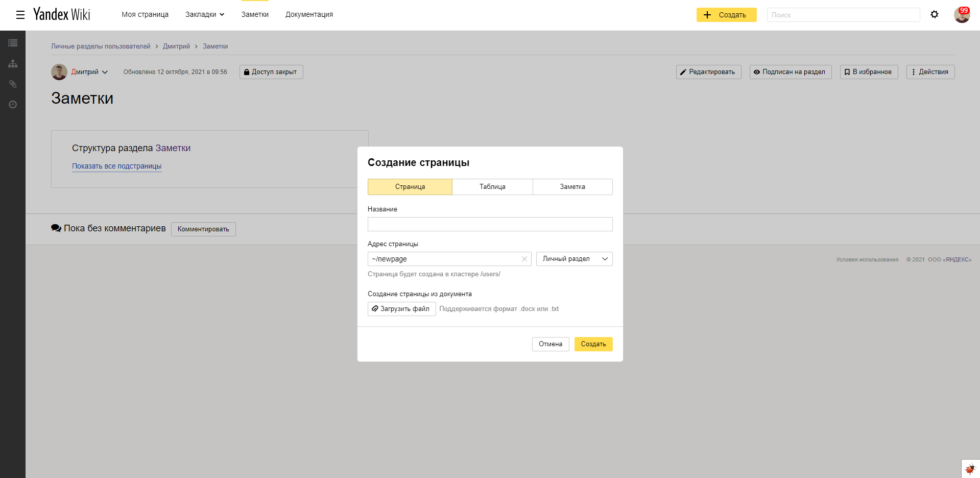Select the Страница page type option
Screen dimensions: 980x478
pos(410,187)
